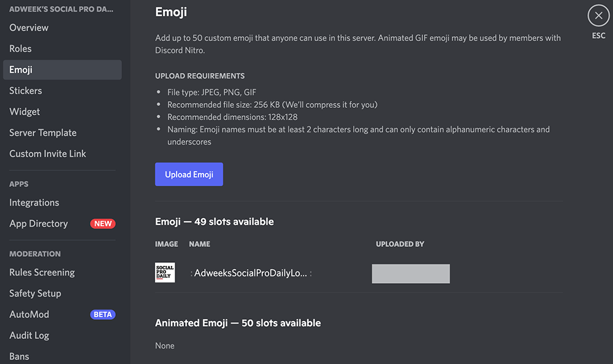Close settings with the ESC button
The image size is (613, 364).
[598, 16]
